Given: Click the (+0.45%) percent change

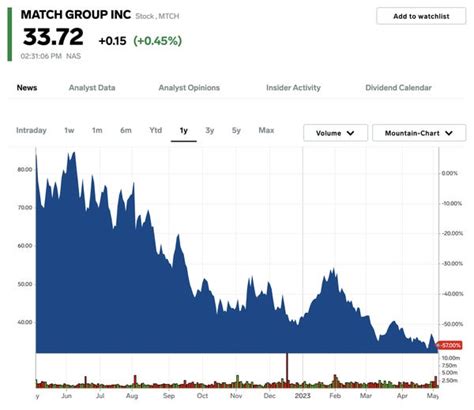Looking at the screenshot, I should click(158, 41).
